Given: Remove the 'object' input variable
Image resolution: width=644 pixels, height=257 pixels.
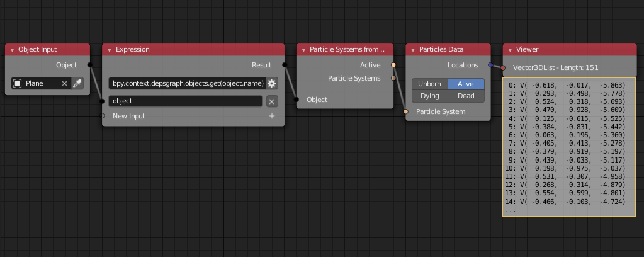Looking at the screenshot, I should point(271,101).
